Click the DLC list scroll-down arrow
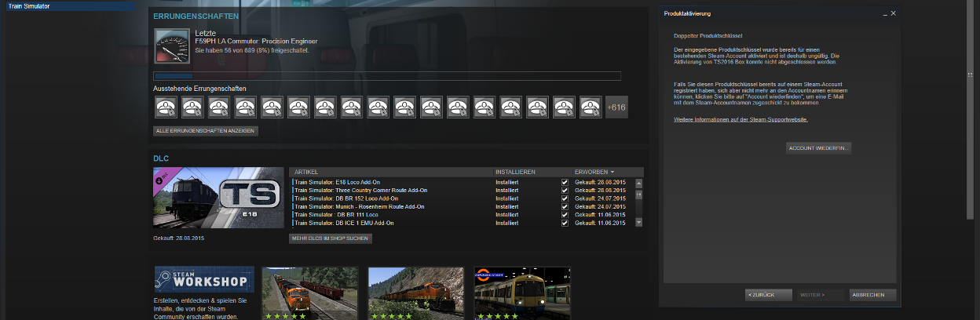 (638, 223)
